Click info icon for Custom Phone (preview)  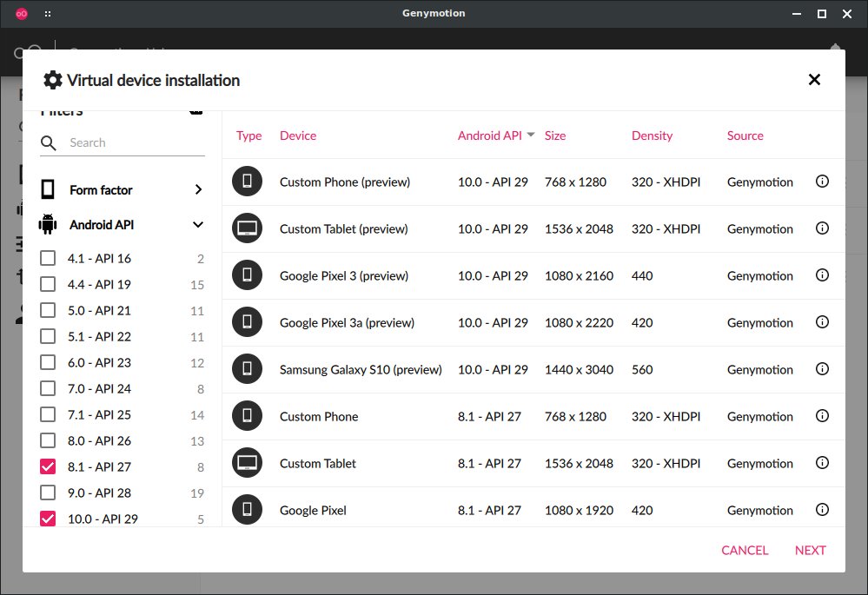[x=822, y=181]
